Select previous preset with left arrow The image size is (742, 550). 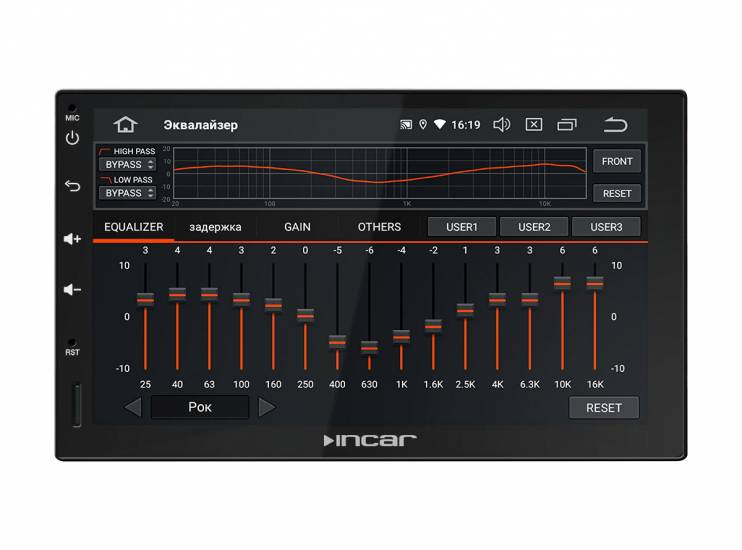pyautogui.click(x=133, y=407)
